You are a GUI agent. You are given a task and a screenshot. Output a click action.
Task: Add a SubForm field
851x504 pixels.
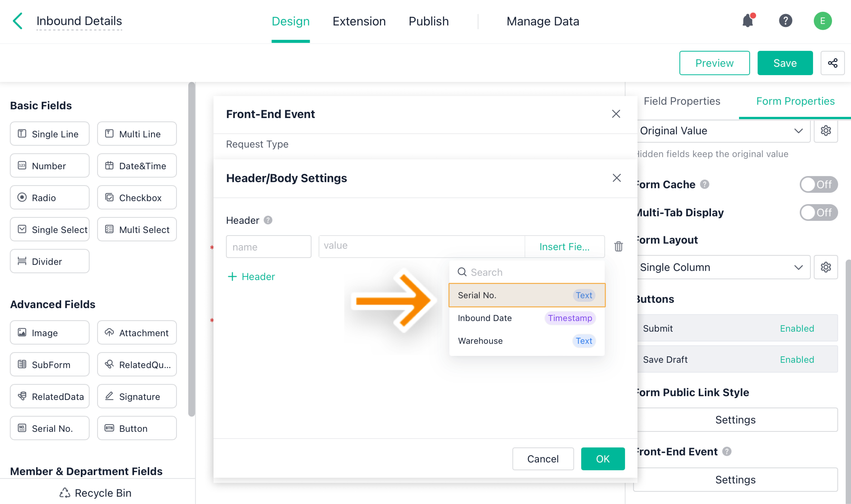pos(50,365)
